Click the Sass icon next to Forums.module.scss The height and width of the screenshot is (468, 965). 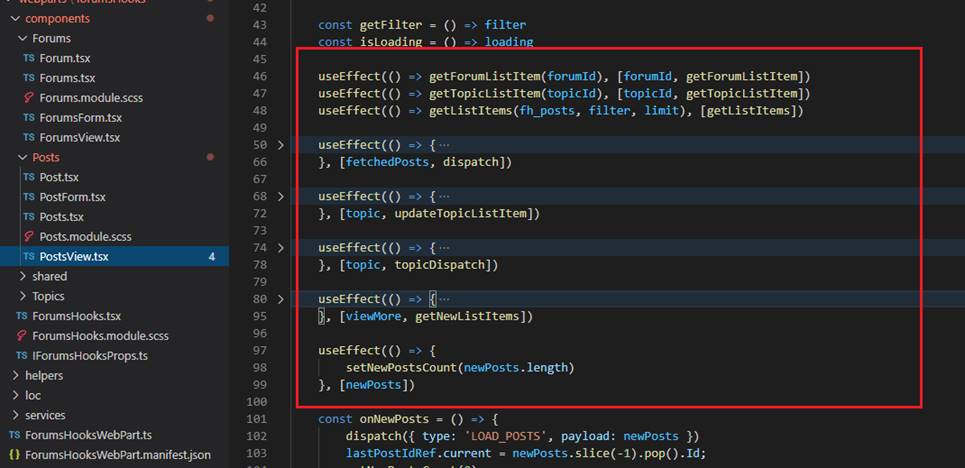(x=29, y=98)
